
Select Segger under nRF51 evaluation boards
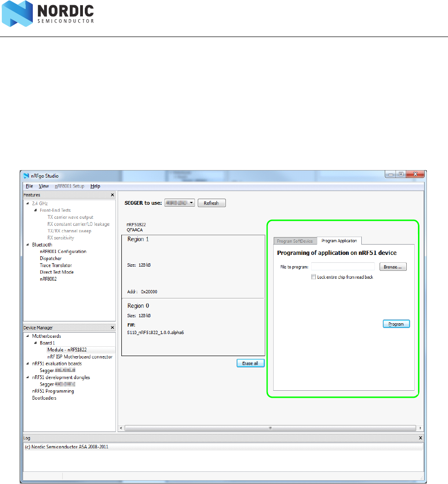tap(58, 371)
